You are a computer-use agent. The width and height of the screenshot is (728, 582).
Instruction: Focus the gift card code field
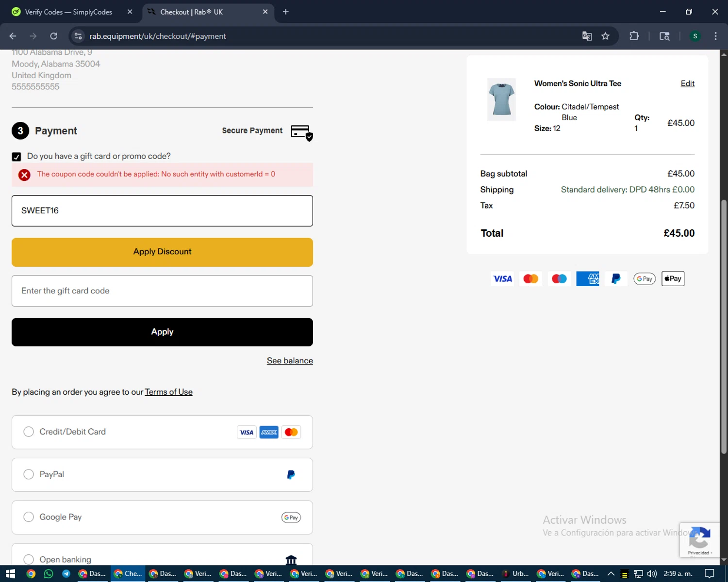coord(162,291)
